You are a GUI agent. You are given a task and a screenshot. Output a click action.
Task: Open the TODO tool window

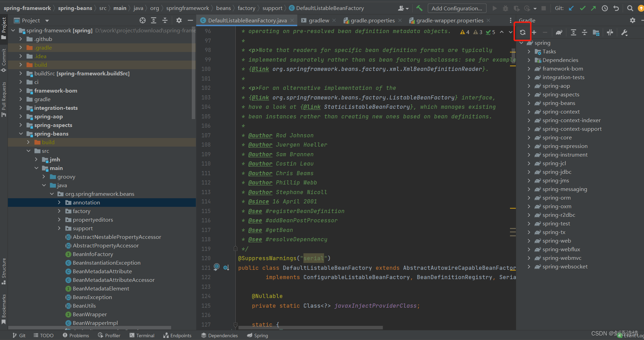tap(44, 336)
